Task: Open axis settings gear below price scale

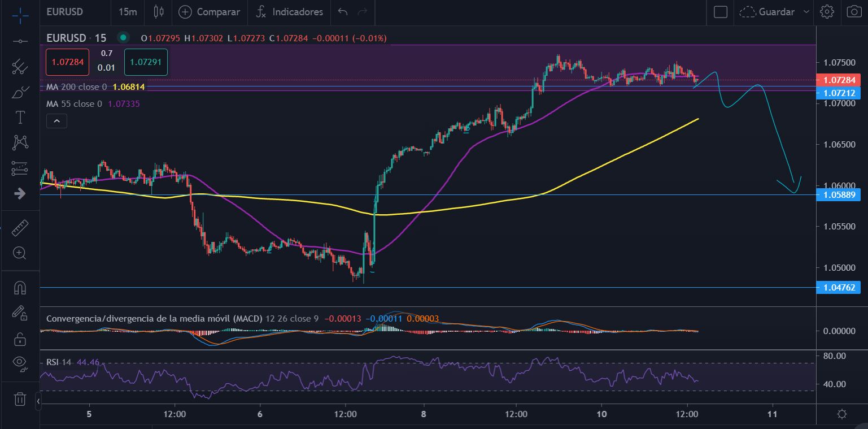Action: point(842,414)
